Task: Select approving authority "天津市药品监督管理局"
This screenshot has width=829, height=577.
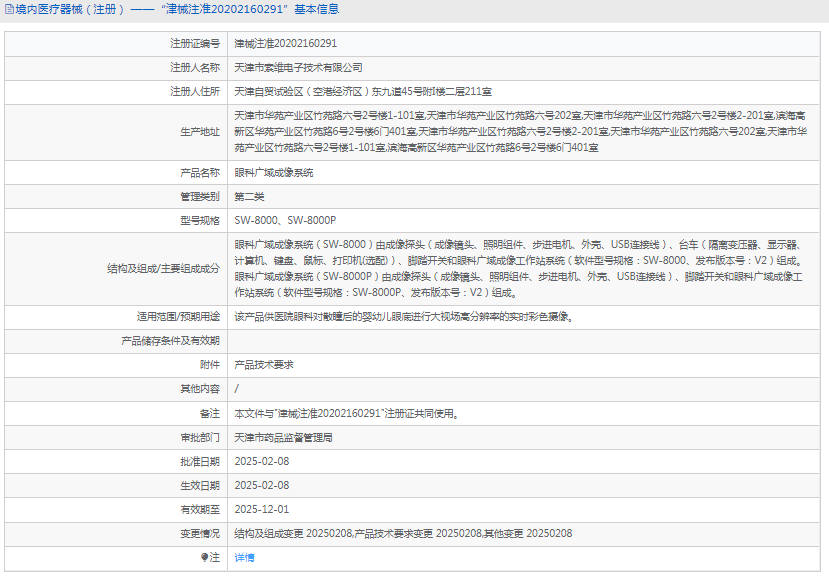Action: click(x=283, y=438)
